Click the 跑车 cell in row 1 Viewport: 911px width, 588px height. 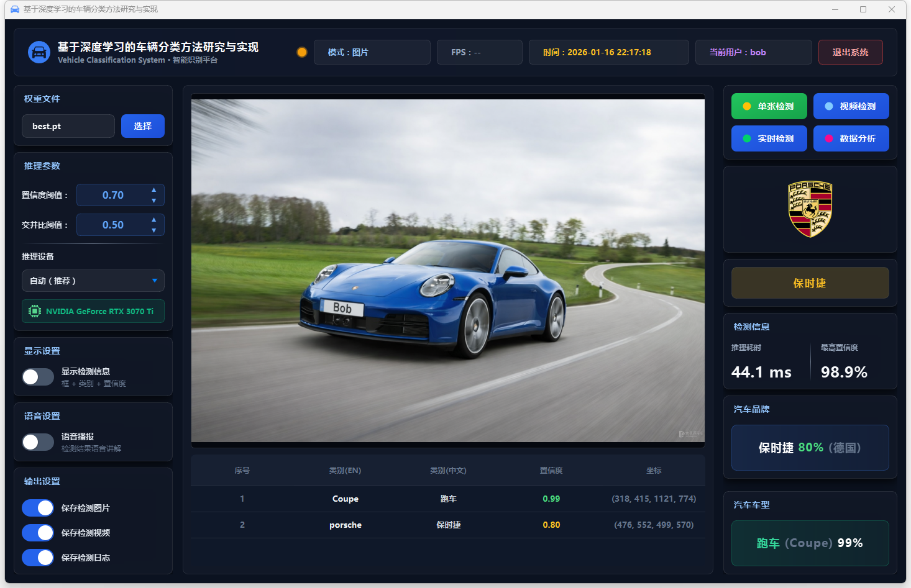(449, 499)
